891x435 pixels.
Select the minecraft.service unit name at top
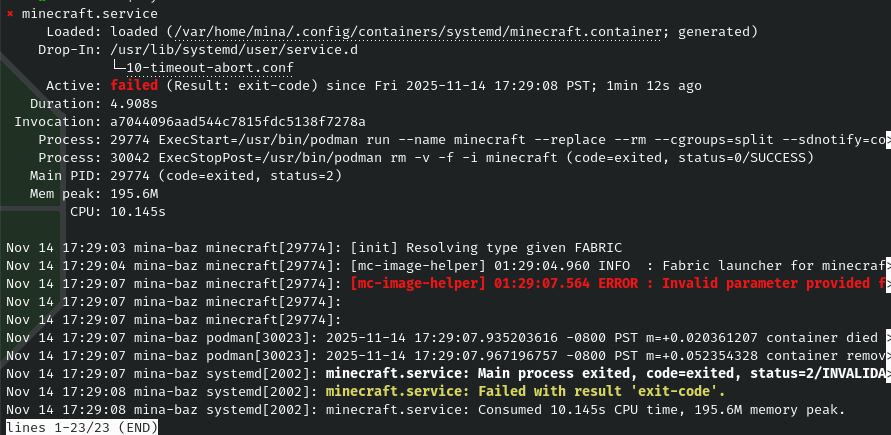[x=89, y=14]
